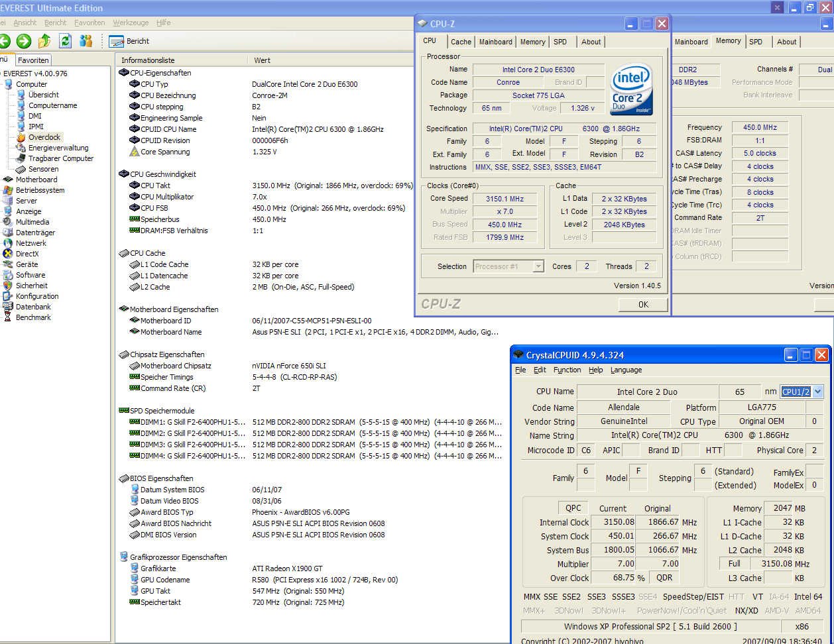Click the two-people users icon in EVEREST toolbar
This screenshot has height=644, width=834.
86,41
